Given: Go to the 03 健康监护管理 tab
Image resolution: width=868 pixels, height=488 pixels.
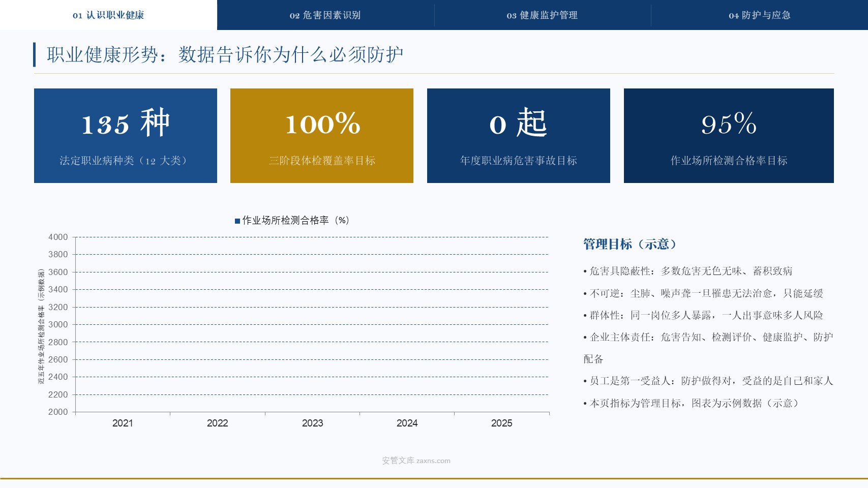Looking at the screenshot, I should [x=543, y=15].
